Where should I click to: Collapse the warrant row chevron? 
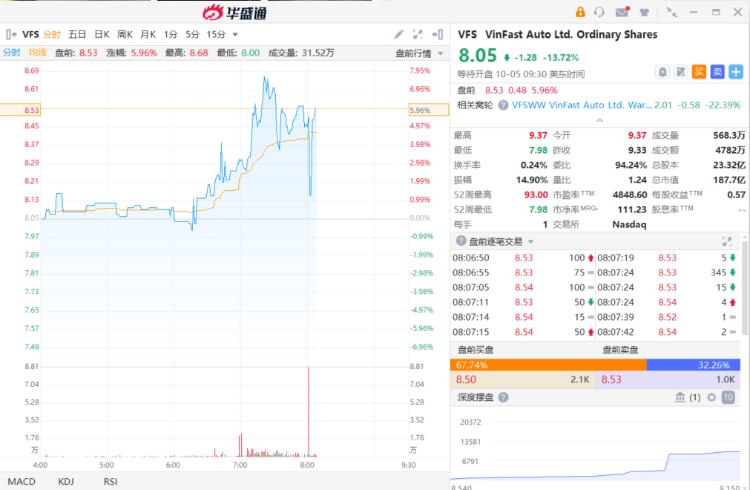tap(599, 120)
